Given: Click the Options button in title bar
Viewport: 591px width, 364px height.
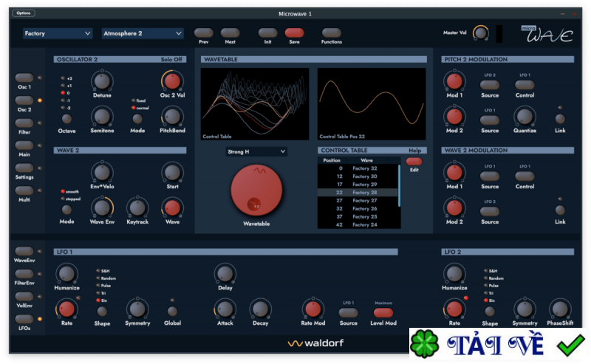Looking at the screenshot, I should point(24,13).
